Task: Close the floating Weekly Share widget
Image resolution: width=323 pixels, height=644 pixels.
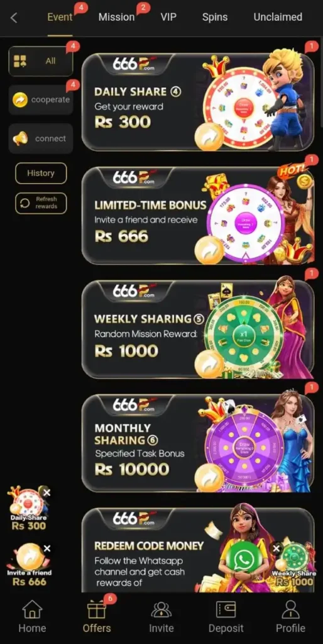Action: coord(276,548)
